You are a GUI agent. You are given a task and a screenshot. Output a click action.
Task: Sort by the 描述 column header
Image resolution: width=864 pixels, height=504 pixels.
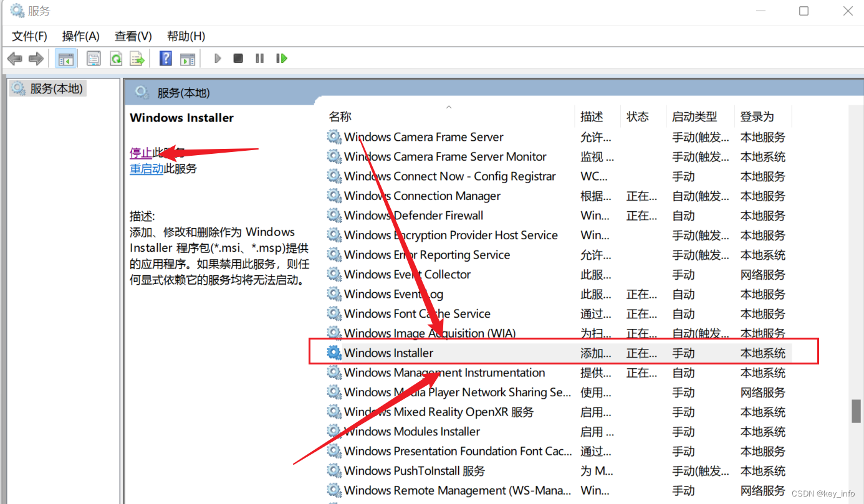tap(597, 116)
